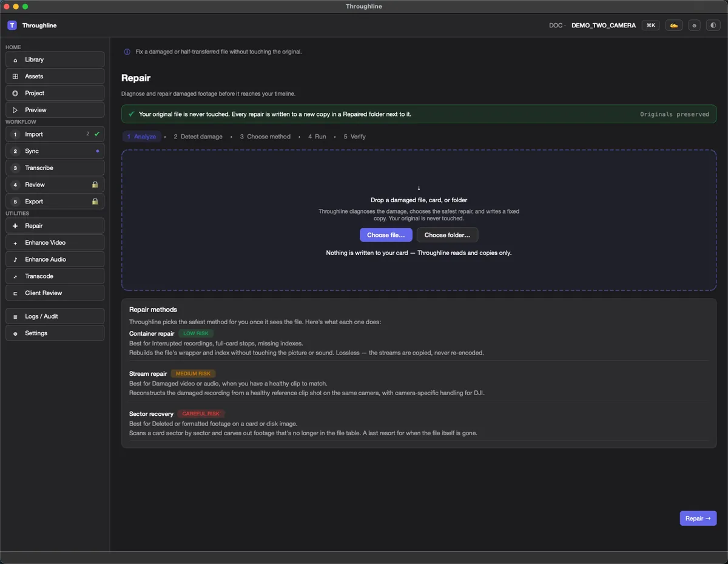Image resolution: width=728 pixels, height=564 pixels.
Task: Open Client Review via its bracket icon
Action: (15, 293)
